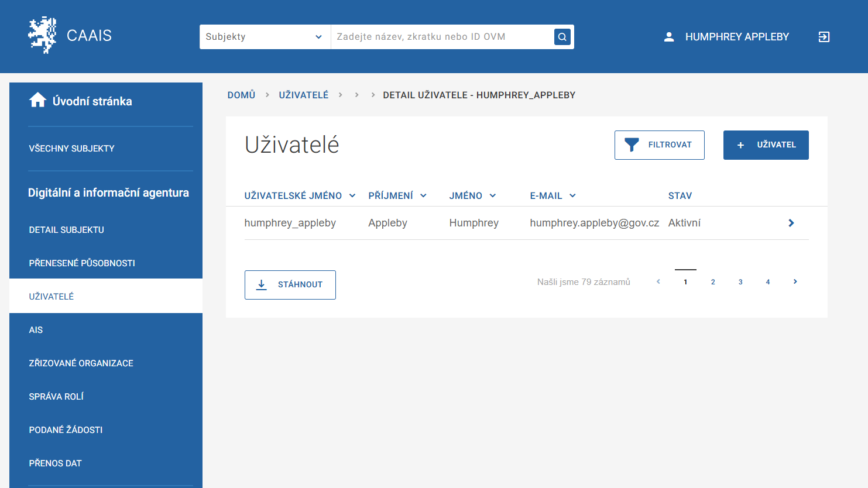The image size is (868, 488).
Task: Click the user profile icon
Action: [668, 37]
